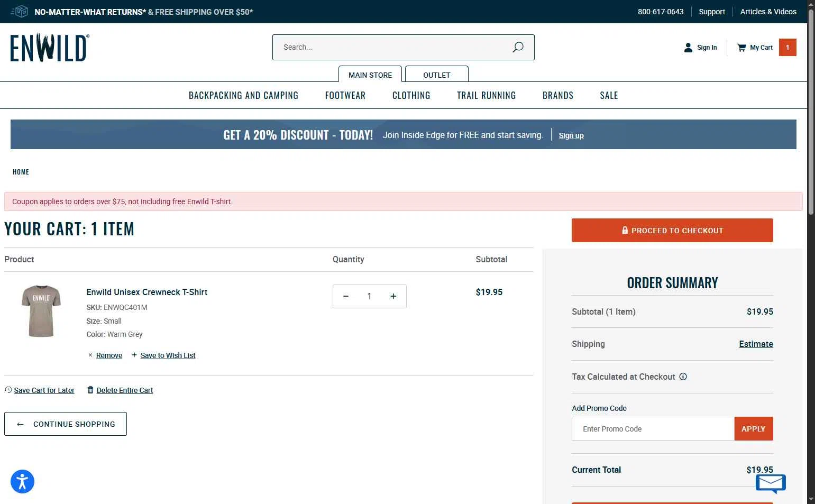Click the Current Total $19.95 amount

pyautogui.click(x=759, y=470)
